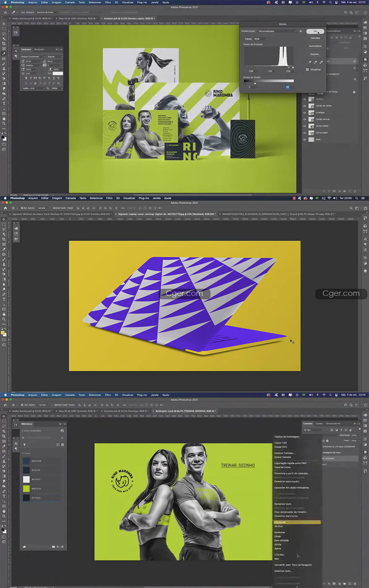
Task: Switch to the Parágrafo tab
Action: [x=39, y=49]
